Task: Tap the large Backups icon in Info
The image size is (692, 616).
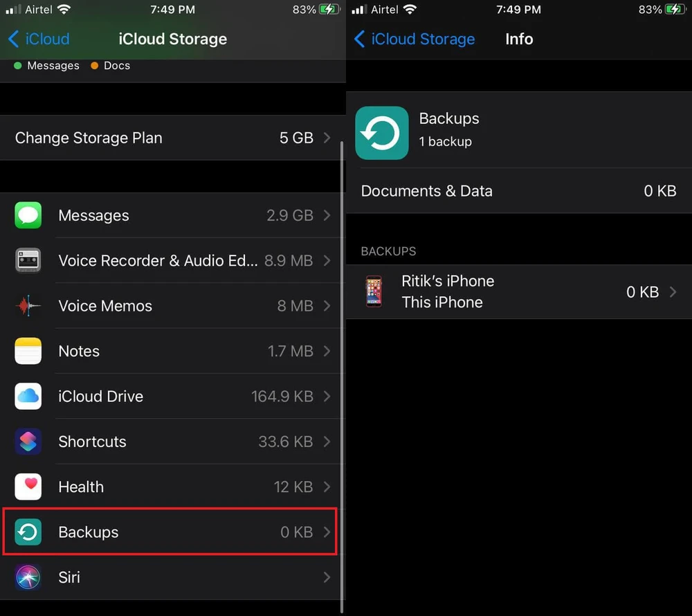Action: point(382,133)
